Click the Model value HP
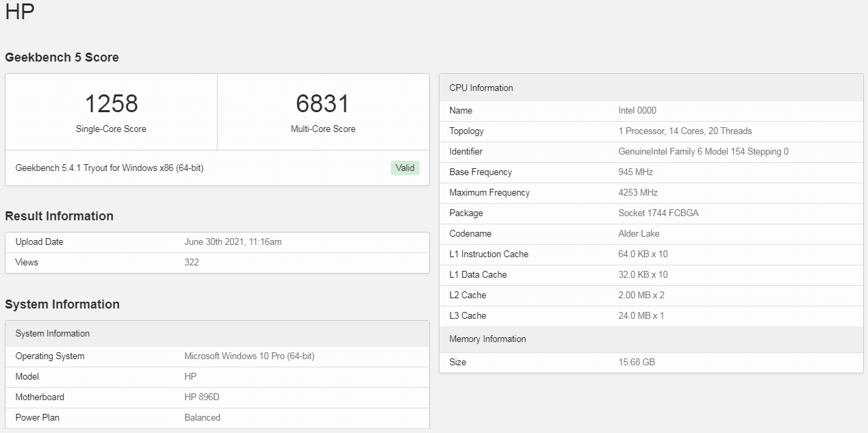 [x=191, y=377]
